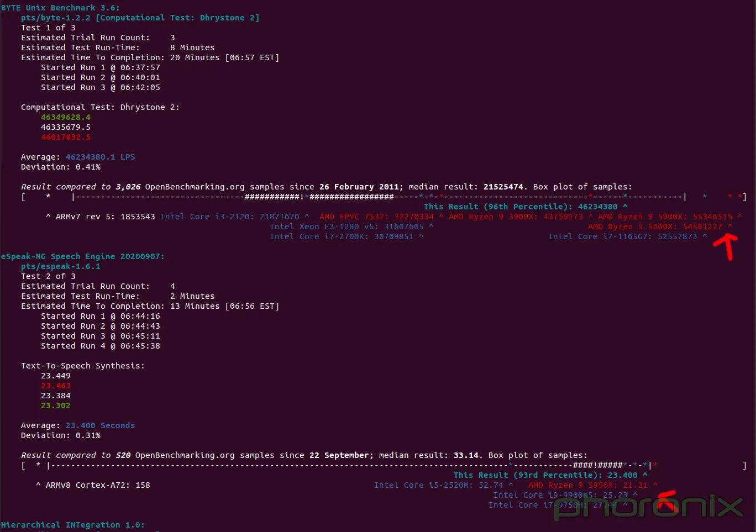Click the 'Deviation: 0.31%' line
The image size is (756, 532).
(x=61, y=435)
